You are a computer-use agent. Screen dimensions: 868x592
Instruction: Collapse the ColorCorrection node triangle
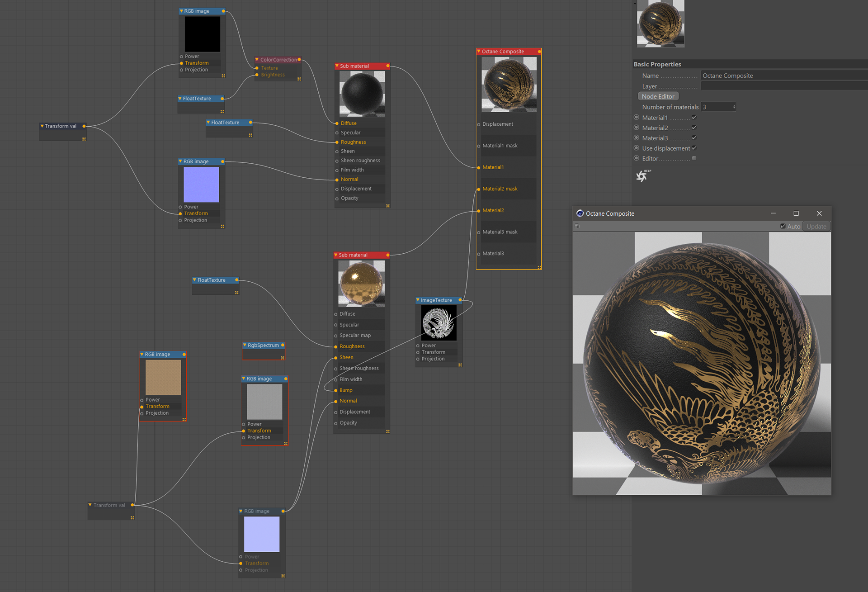tap(257, 59)
